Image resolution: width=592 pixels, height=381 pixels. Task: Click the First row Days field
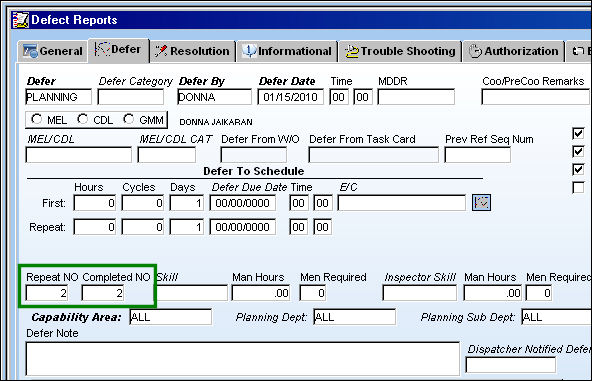pyautogui.click(x=187, y=203)
